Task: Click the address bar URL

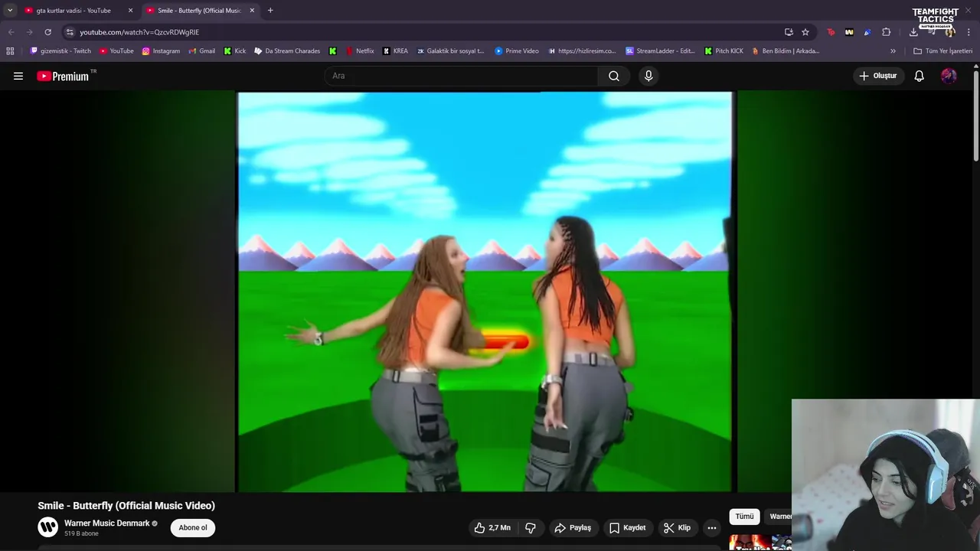Action: point(139,32)
